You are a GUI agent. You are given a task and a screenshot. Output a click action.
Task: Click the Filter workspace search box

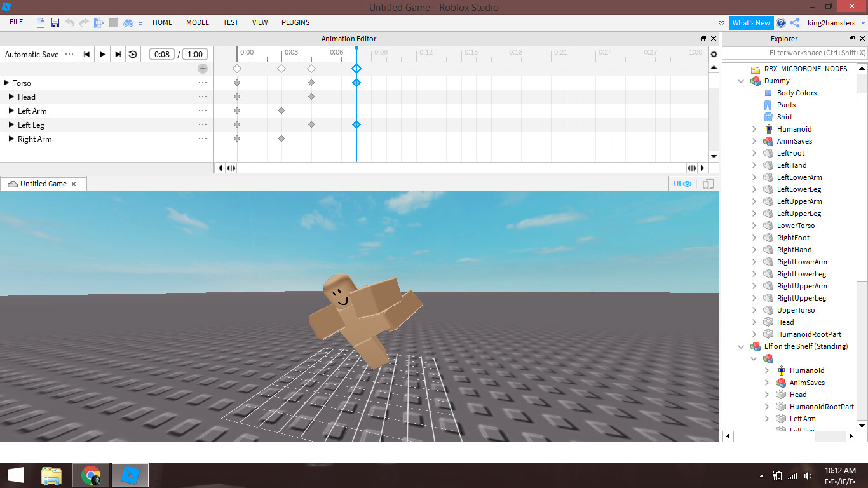point(795,53)
